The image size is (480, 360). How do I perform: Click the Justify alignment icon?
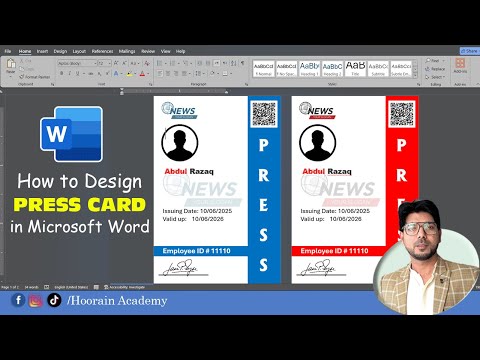point(184,73)
